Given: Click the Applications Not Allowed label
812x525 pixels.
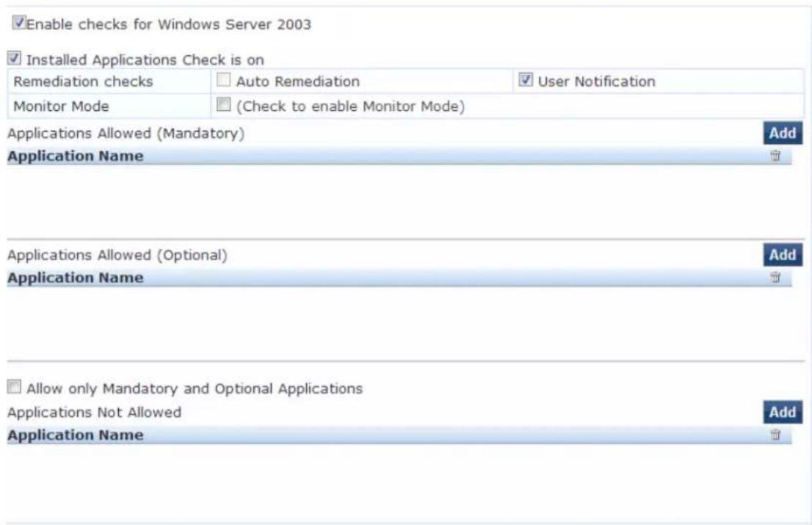Looking at the screenshot, I should [94, 412].
